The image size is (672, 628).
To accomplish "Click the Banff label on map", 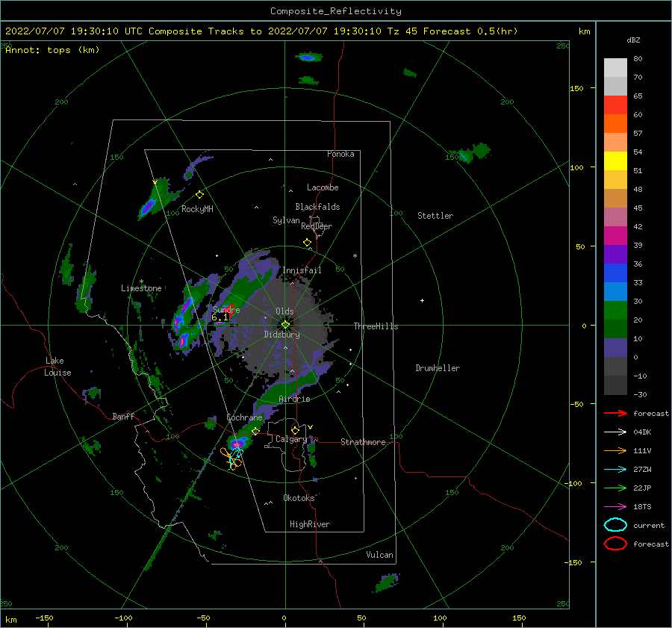I will click(123, 416).
